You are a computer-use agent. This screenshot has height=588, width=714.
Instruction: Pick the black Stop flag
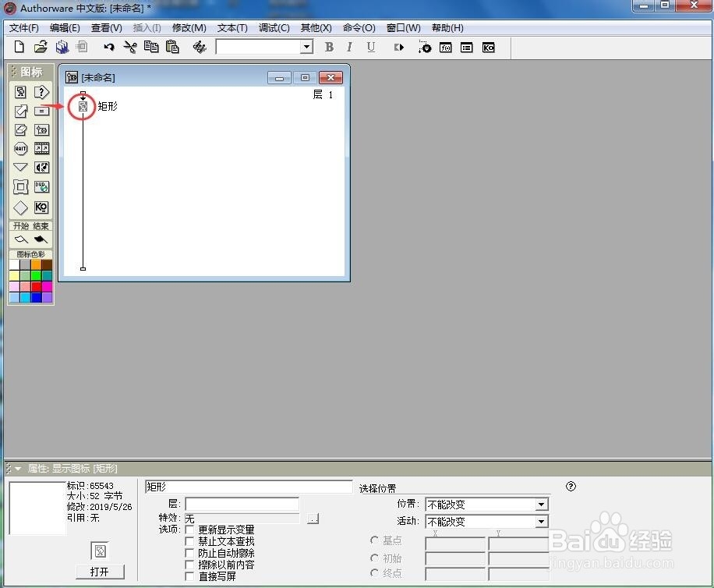41,239
